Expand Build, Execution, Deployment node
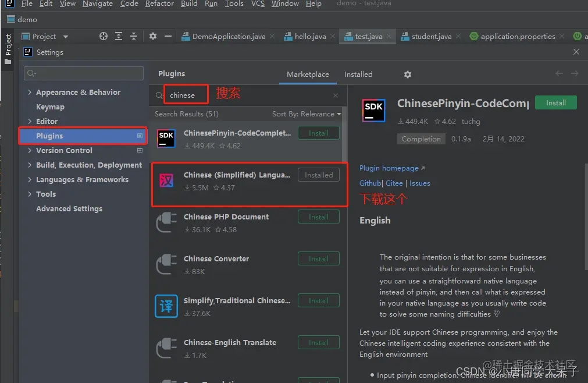The width and height of the screenshot is (588, 383). pyautogui.click(x=30, y=165)
